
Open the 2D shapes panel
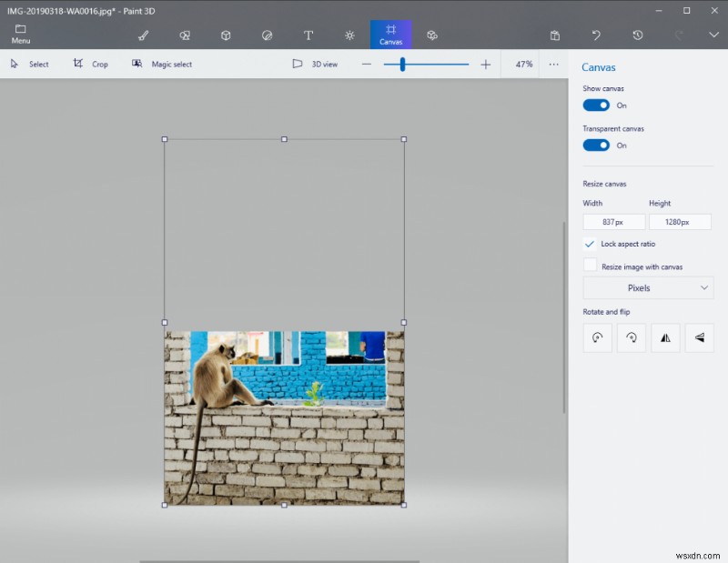coord(185,35)
